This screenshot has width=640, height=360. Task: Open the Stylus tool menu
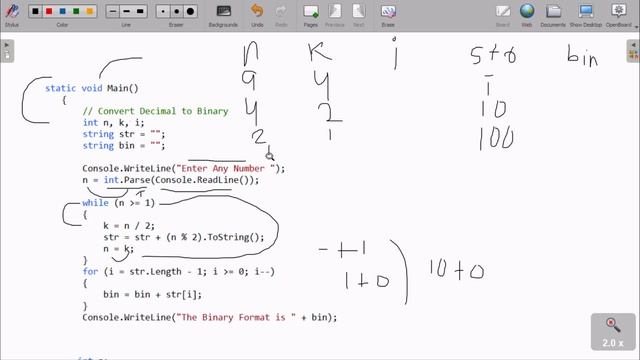[x=12, y=14]
